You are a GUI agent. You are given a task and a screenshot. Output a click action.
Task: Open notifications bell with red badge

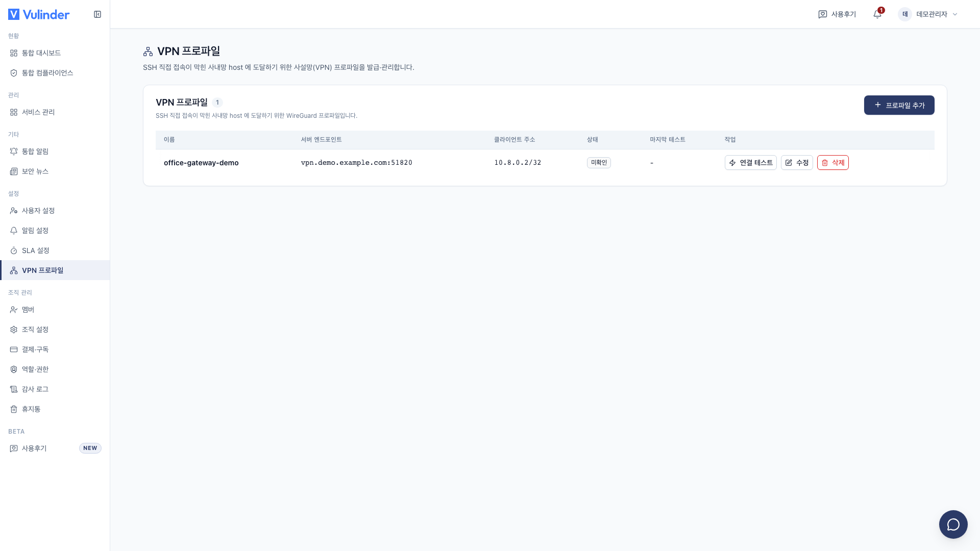pyautogui.click(x=878, y=14)
